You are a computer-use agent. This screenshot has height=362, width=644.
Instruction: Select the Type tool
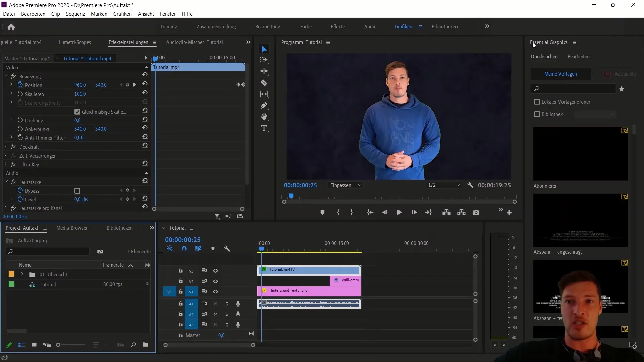264,128
